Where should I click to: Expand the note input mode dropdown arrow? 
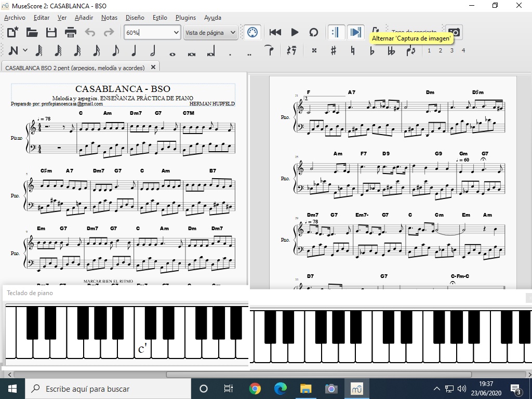pos(25,51)
